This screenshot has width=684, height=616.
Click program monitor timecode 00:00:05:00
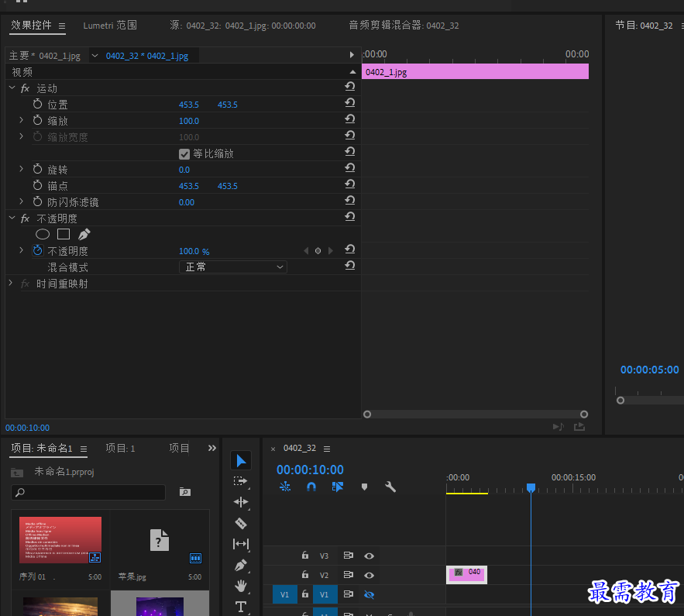tap(650, 370)
